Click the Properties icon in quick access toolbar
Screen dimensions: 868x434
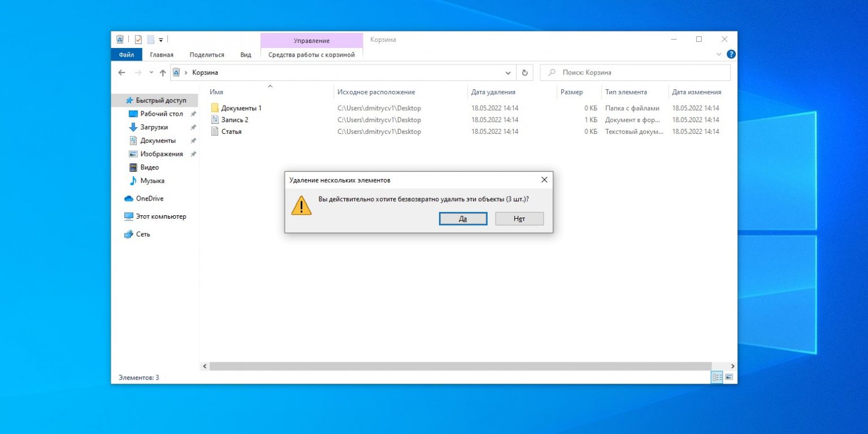tap(138, 40)
